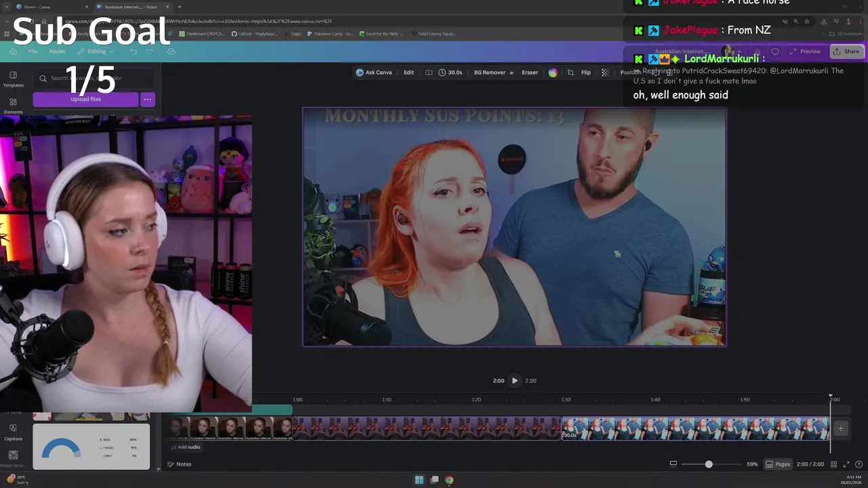Viewport: 868px width, 488px height.
Task: Open the Elements sidebar panel
Action: tap(13, 106)
